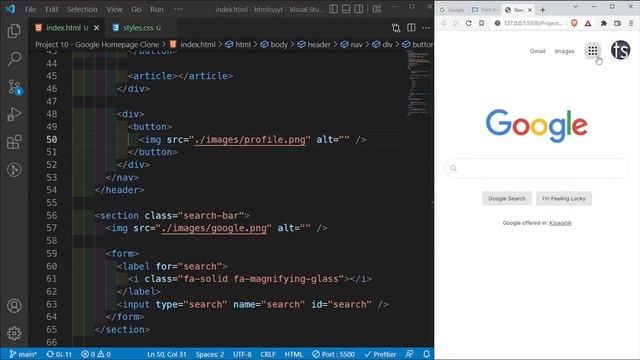The image size is (640, 360).
Task: Click the CRLF end-of-line status entry
Action: [268, 354]
